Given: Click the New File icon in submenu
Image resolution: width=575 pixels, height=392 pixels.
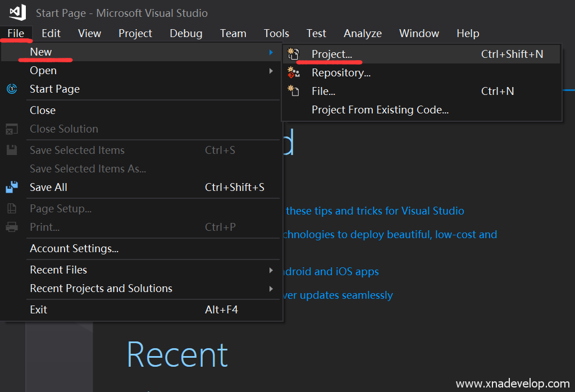Looking at the screenshot, I should tap(293, 91).
